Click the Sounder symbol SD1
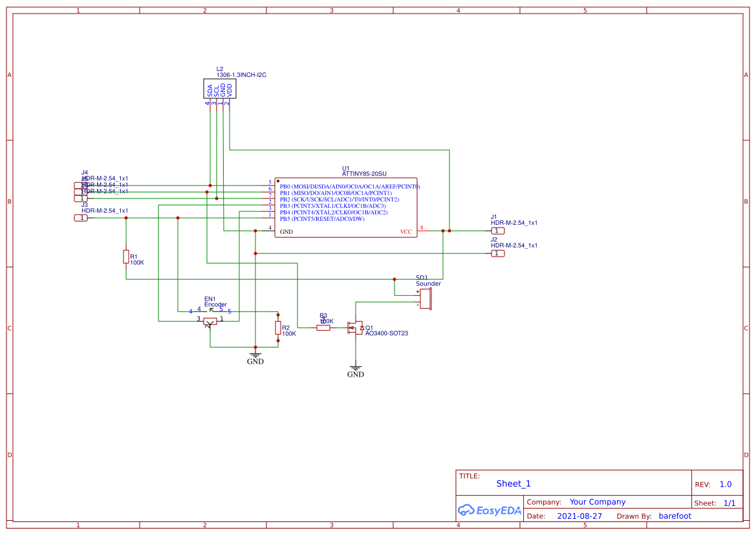756x535 pixels. [x=426, y=299]
